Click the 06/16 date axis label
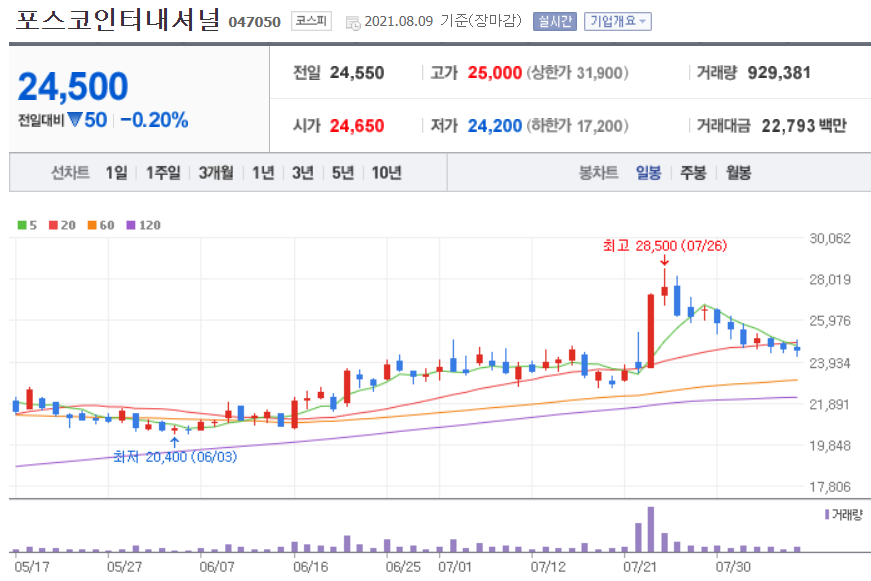Screen dimensions: 871x581 (x=310, y=567)
